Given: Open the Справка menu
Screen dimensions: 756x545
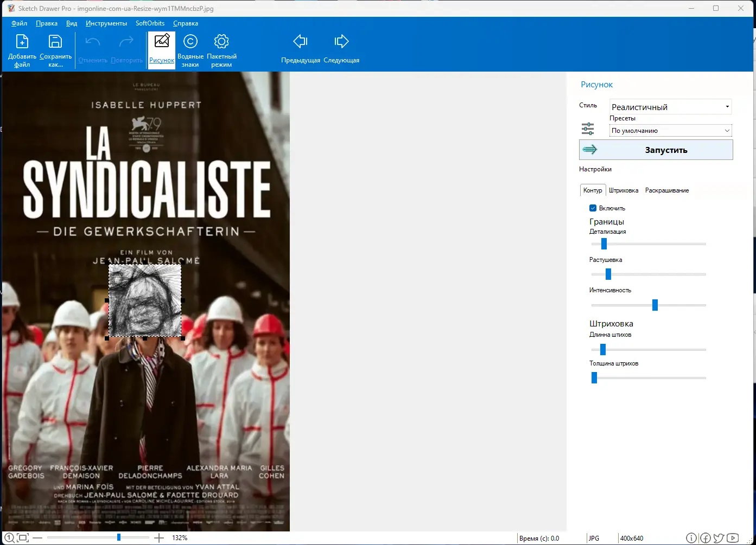Looking at the screenshot, I should click(186, 23).
